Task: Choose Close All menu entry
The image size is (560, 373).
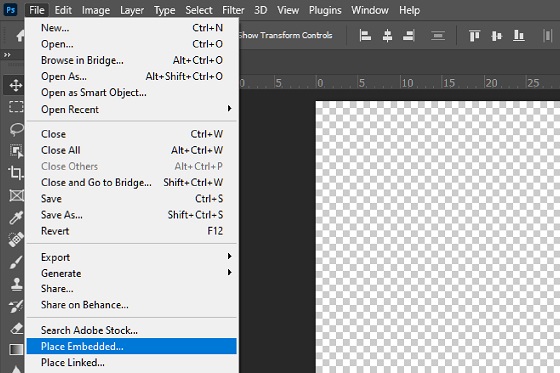Action: (x=132, y=150)
